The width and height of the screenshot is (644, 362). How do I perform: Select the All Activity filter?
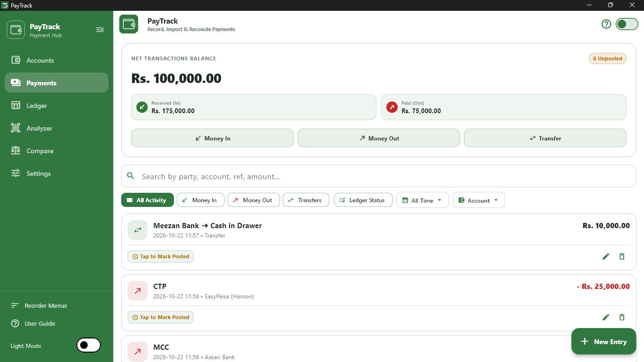coord(147,200)
